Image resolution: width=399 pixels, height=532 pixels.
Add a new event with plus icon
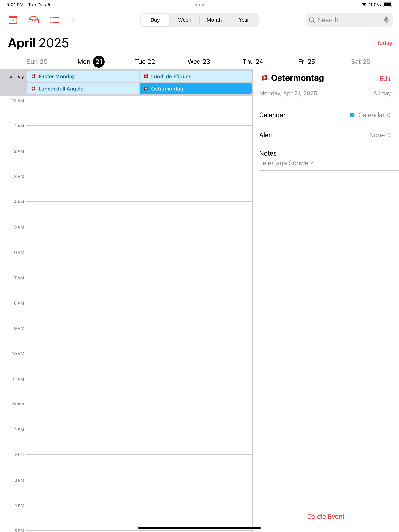pos(74,20)
